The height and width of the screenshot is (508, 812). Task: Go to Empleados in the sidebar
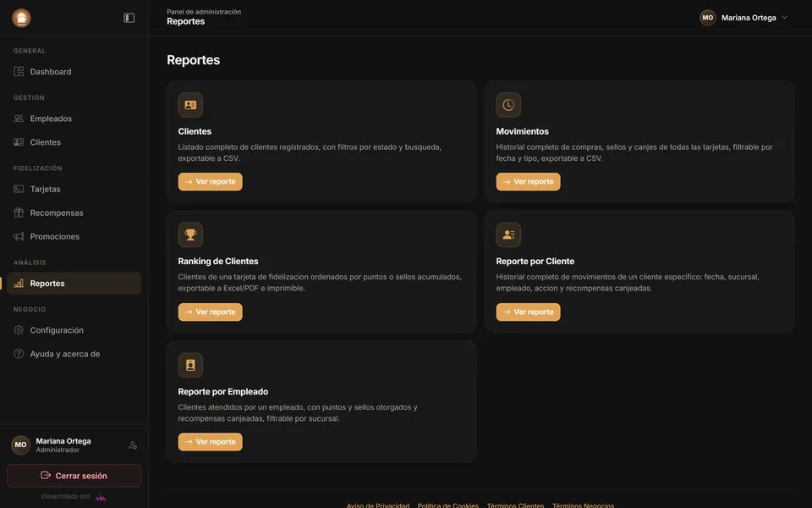tap(74, 119)
